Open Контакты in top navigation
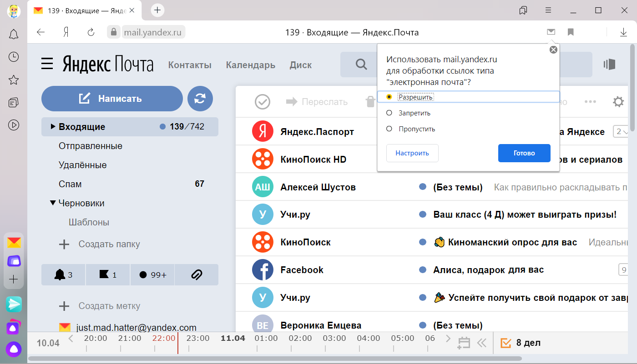The height and width of the screenshot is (364, 637). (190, 65)
